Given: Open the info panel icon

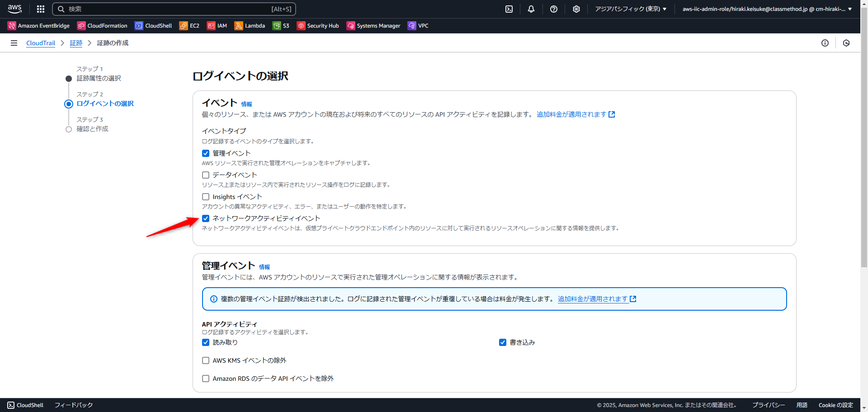Looking at the screenshot, I should click(825, 43).
